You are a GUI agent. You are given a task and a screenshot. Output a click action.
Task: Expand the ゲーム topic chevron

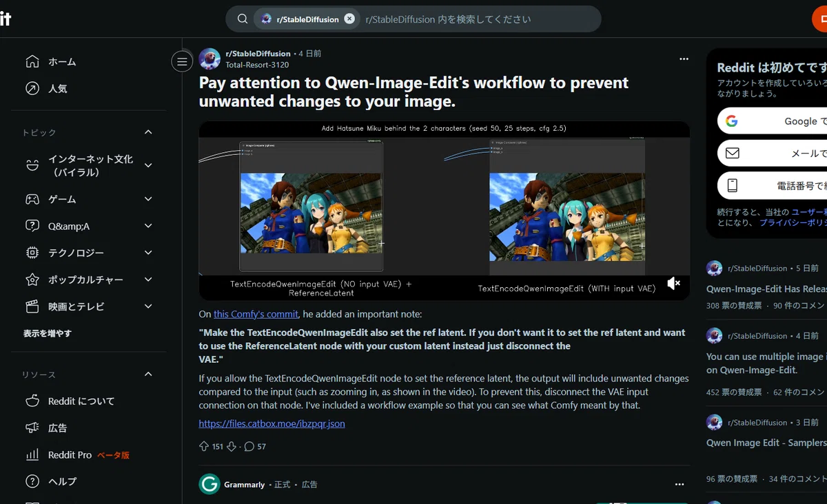[x=148, y=199]
